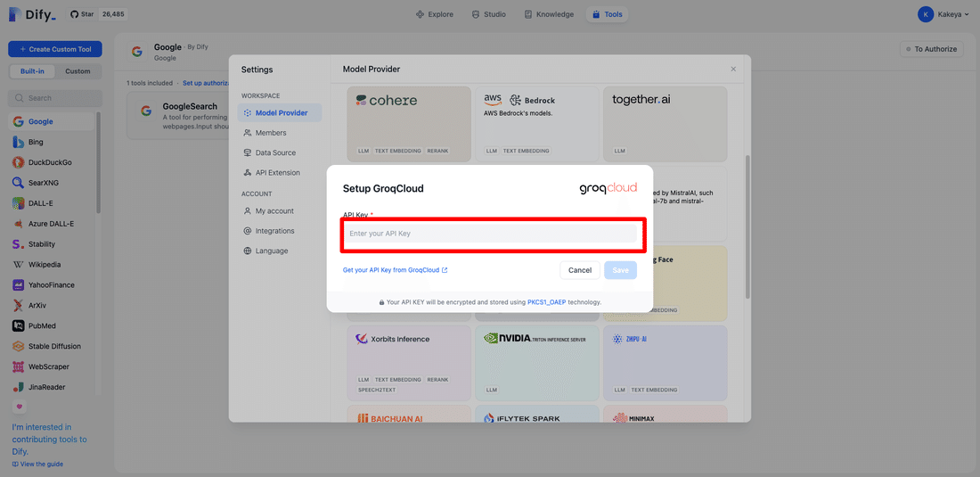Select PubMed tool in sidebar
This screenshot has height=477, width=980.
pos(52,325)
